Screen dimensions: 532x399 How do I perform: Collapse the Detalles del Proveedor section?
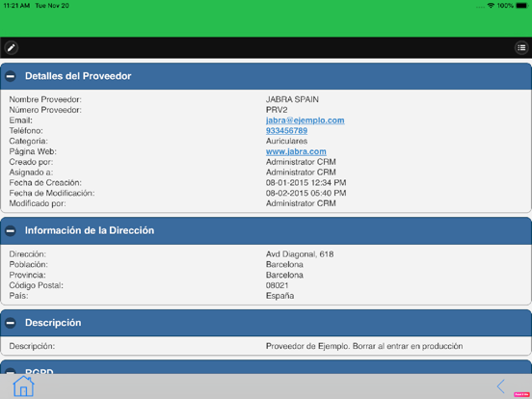pyautogui.click(x=11, y=76)
